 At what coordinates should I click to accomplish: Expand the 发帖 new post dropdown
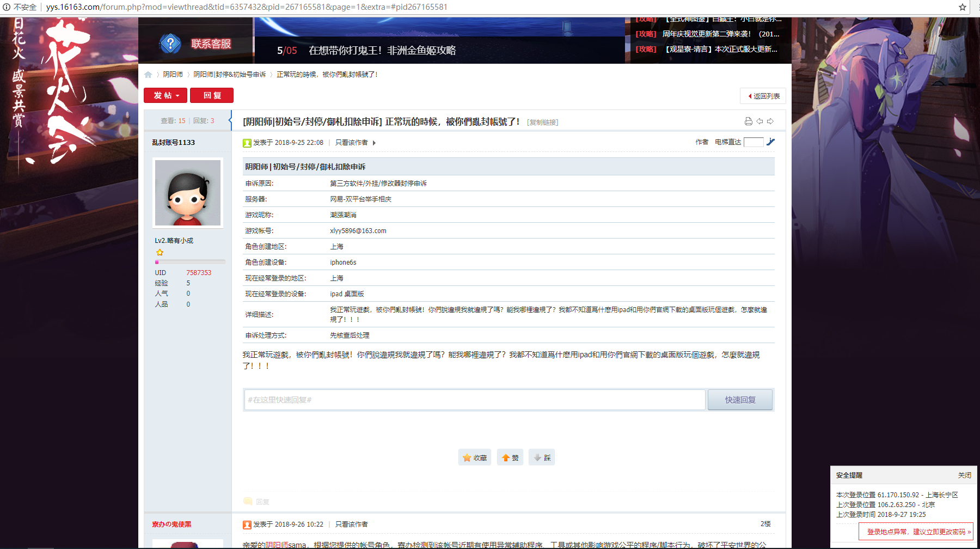coord(166,95)
